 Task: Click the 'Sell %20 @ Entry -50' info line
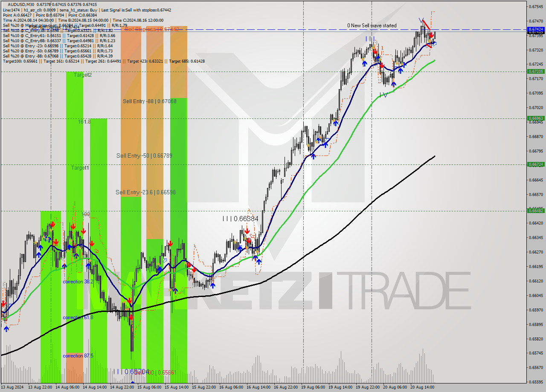pos(58,51)
